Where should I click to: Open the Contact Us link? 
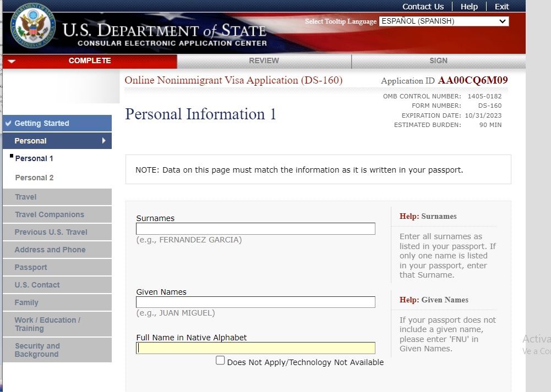pyautogui.click(x=423, y=7)
